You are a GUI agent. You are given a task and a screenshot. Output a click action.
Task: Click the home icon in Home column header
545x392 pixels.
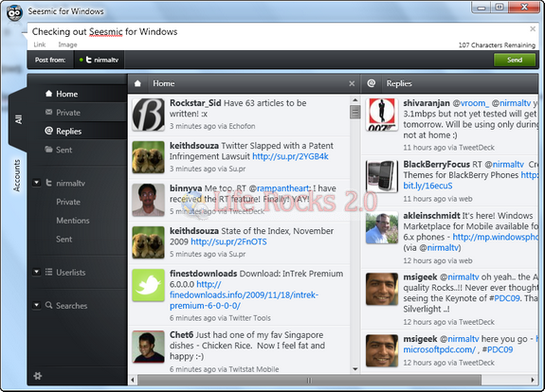click(137, 83)
